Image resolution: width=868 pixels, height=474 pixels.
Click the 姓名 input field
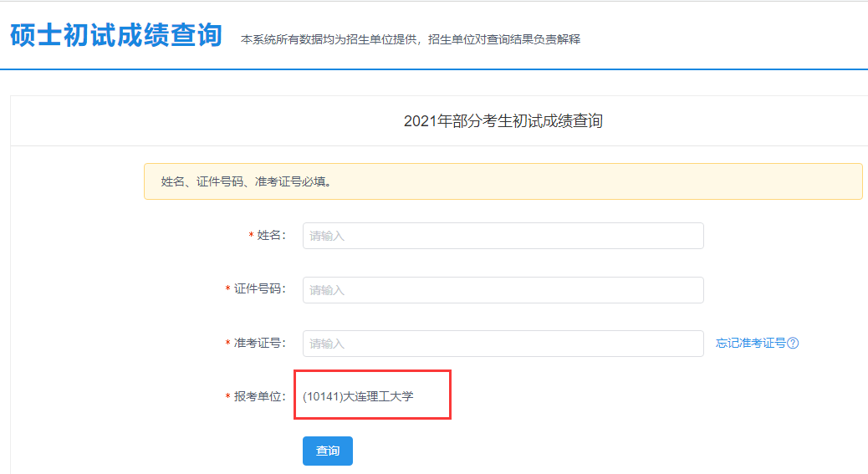coord(503,236)
